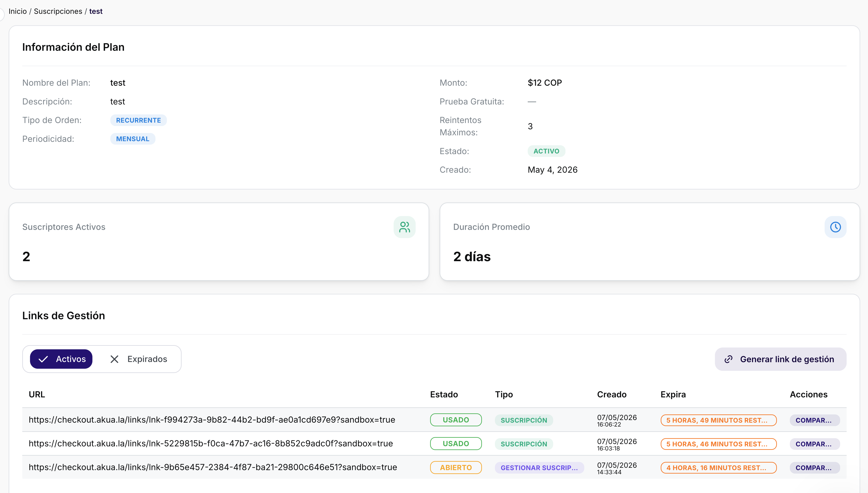Viewport: 868px width, 493px height.
Task: Click the Información del Plan heading
Action: coord(73,47)
